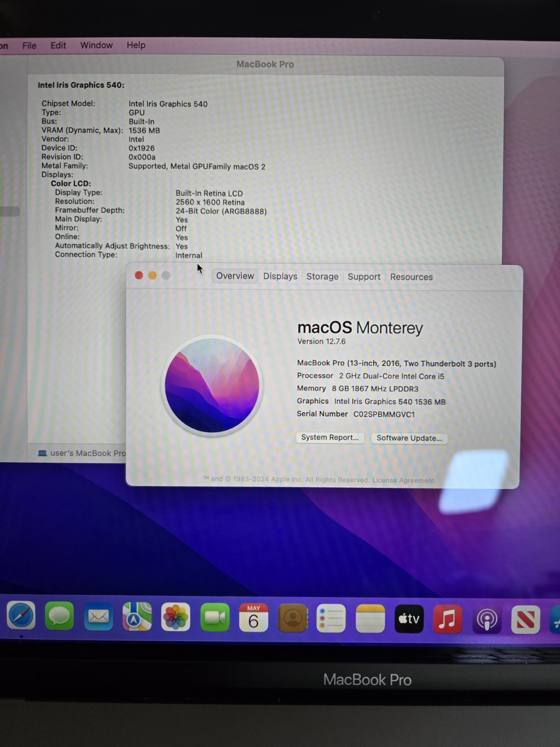The height and width of the screenshot is (747, 560).
Task: Open FaceTime from the Dock
Action: click(x=215, y=617)
